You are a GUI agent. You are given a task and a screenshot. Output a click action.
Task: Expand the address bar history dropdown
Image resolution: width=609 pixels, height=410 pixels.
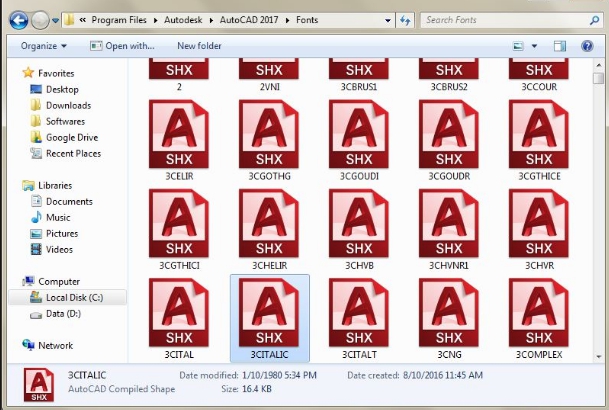click(387, 20)
